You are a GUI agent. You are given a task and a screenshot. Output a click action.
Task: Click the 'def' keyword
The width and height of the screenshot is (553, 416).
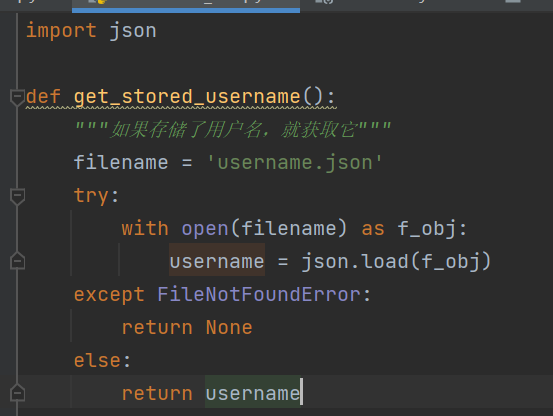tap(43, 96)
